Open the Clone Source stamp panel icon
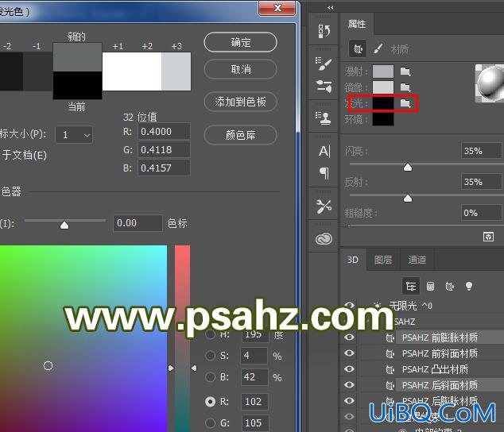This screenshot has width=504, height=432. point(324,118)
